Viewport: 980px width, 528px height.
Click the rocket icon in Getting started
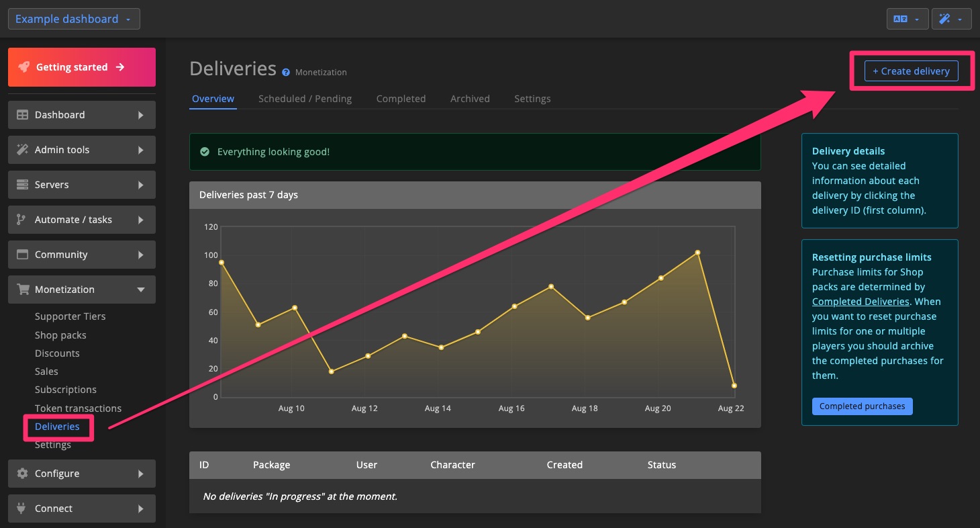click(x=23, y=67)
